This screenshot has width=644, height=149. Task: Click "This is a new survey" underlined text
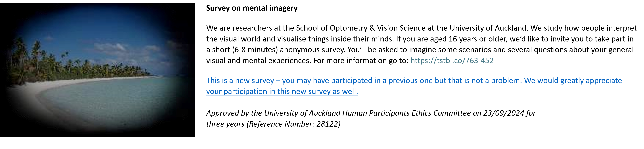tap(240, 81)
